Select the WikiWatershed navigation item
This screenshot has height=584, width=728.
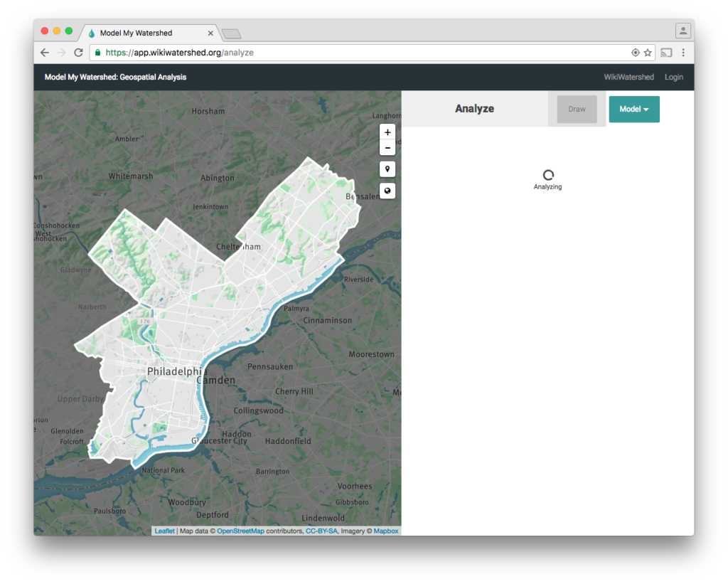[x=628, y=77]
